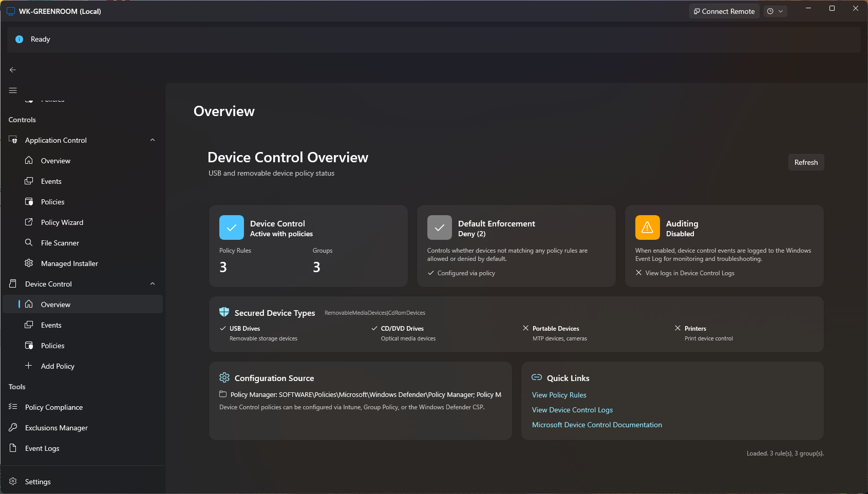Collapse the Application Control section
The image size is (868, 494).
pos(153,140)
